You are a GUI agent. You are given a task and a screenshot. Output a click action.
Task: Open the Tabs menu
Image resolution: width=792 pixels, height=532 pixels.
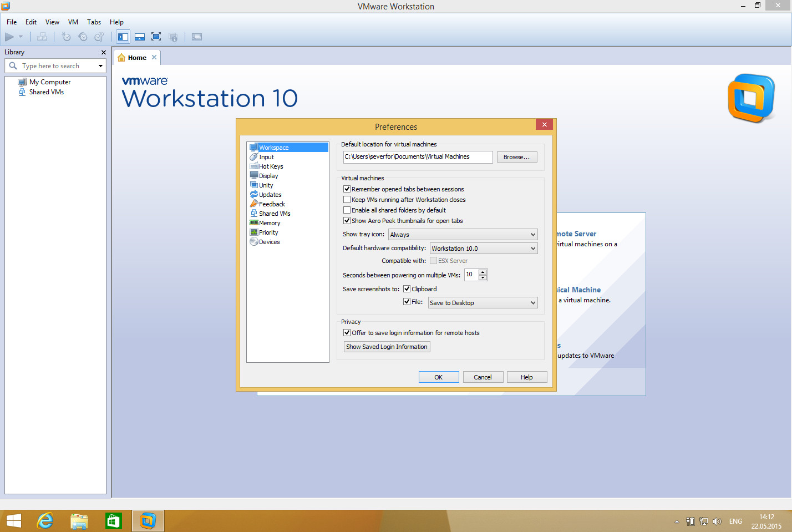(x=94, y=22)
